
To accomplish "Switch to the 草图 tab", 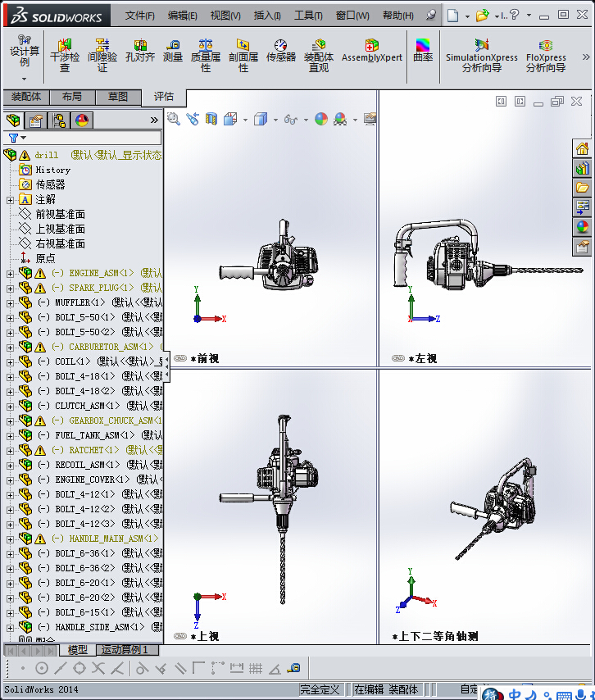I will [x=118, y=97].
